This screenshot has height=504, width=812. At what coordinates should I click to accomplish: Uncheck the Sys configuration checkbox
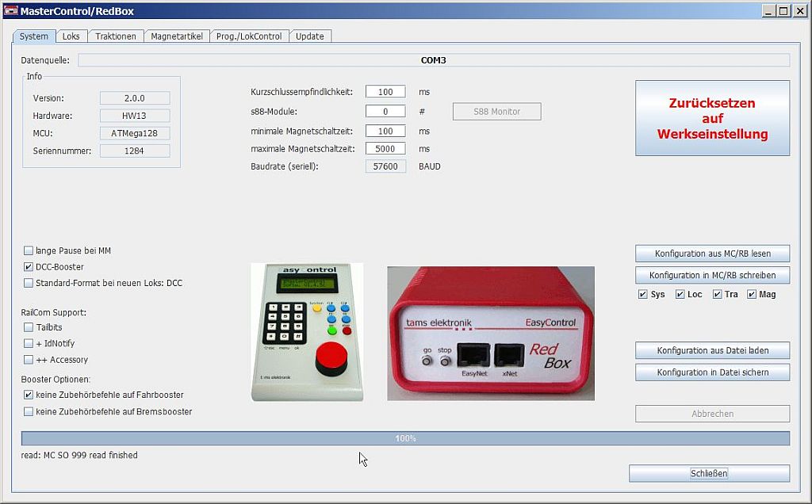coord(642,295)
